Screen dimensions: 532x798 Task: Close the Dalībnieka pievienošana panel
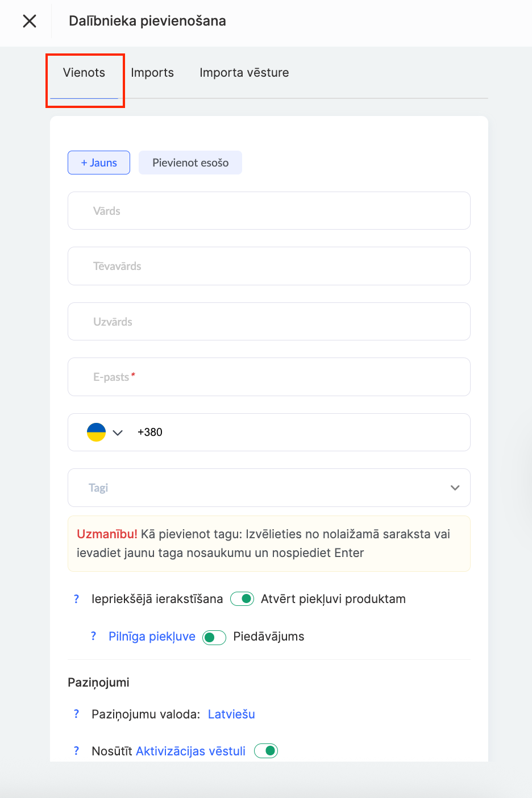30,21
